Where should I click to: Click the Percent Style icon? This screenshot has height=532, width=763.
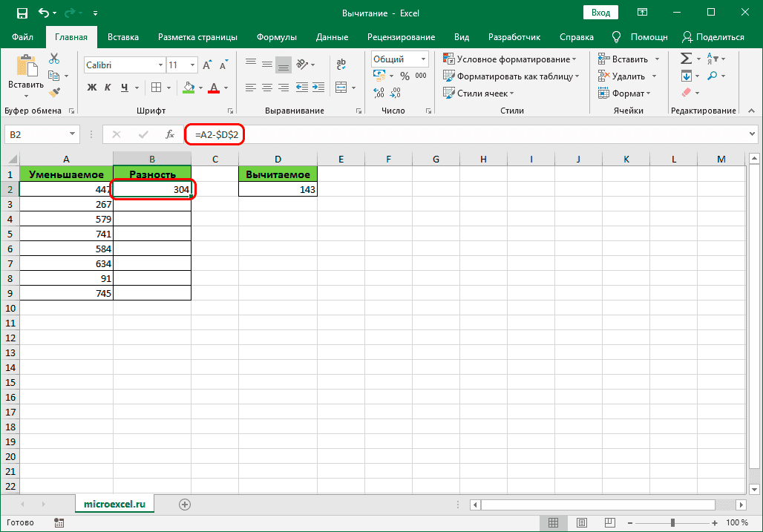click(405, 76)
